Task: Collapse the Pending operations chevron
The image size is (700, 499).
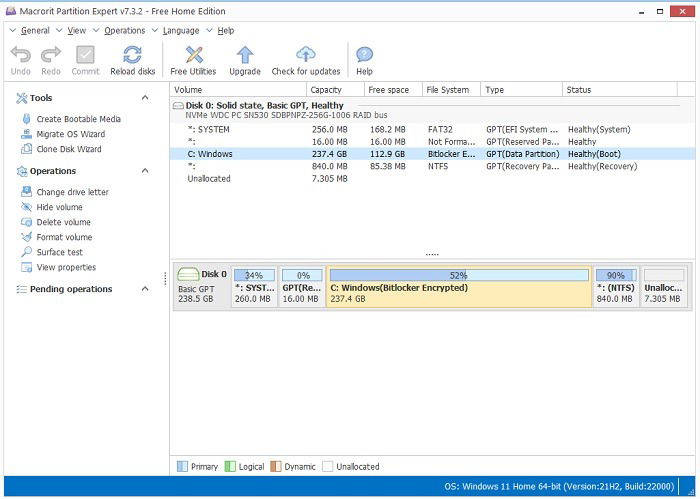Action: pos(145,289)
